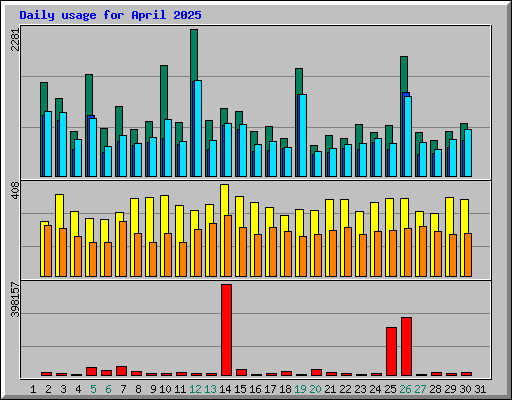
Task: Click the tallest red bar for day 14
Action: click(x=226, y=330)
